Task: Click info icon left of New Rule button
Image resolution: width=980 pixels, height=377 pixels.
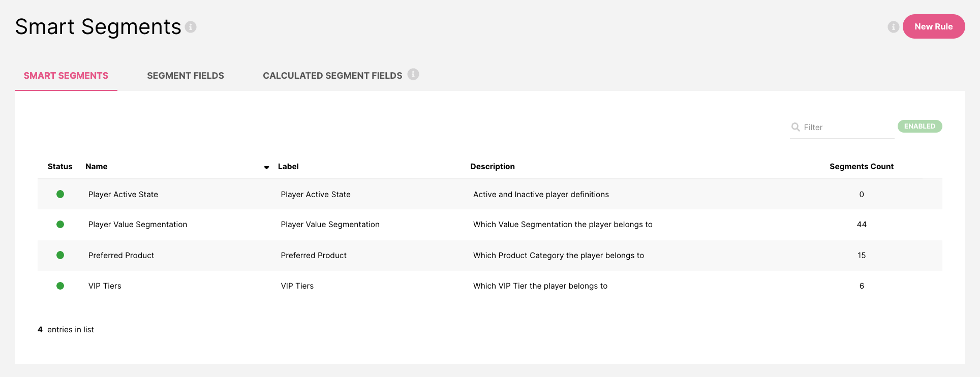Action: [x=893, y=27]
